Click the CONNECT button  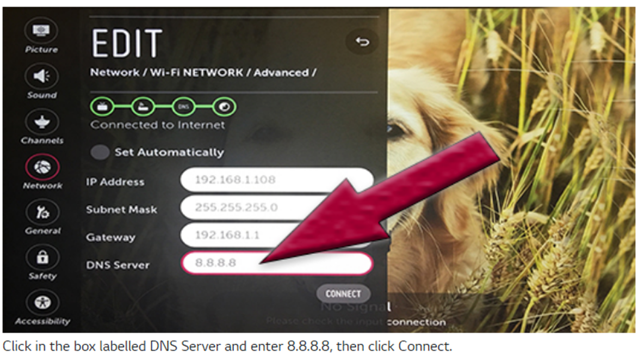(x=343, y=294)
